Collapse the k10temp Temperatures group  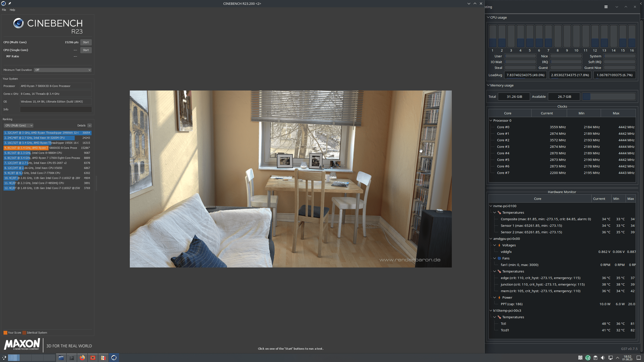495,317
